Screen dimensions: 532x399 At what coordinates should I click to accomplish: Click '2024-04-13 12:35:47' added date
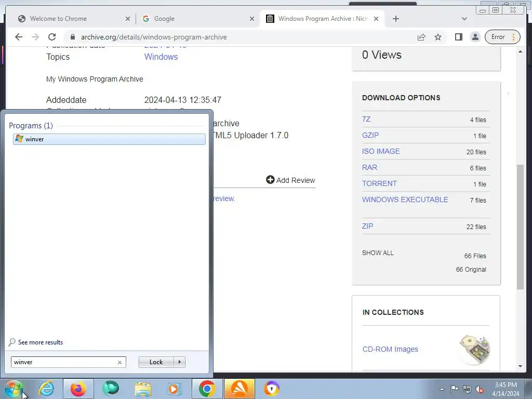[x=182, y=100]
